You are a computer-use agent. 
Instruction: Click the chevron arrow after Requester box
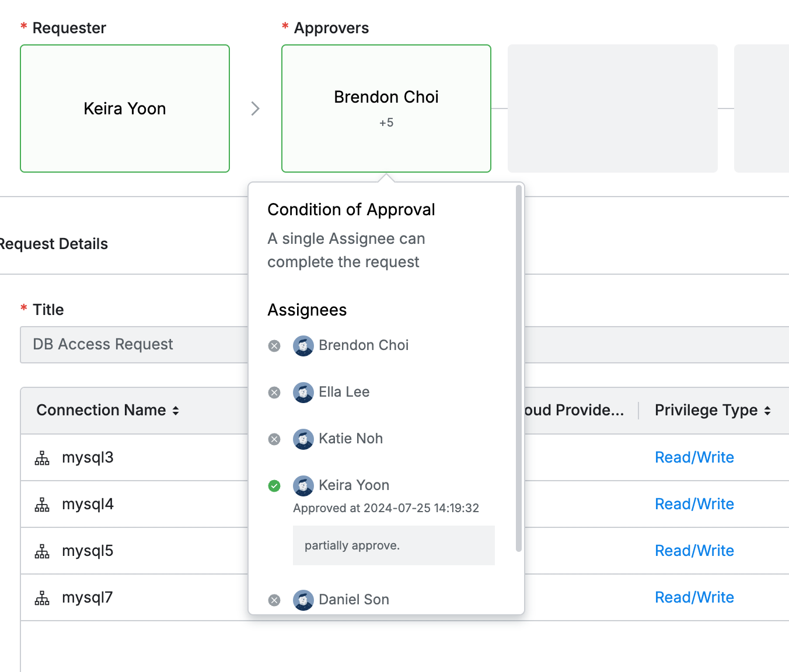tap(255, 108)
